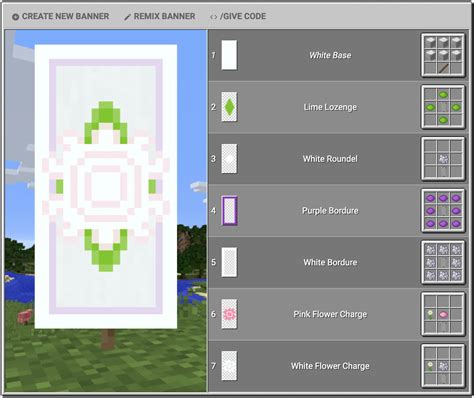Open the White Base crafting recipe grid

[443, 55]
